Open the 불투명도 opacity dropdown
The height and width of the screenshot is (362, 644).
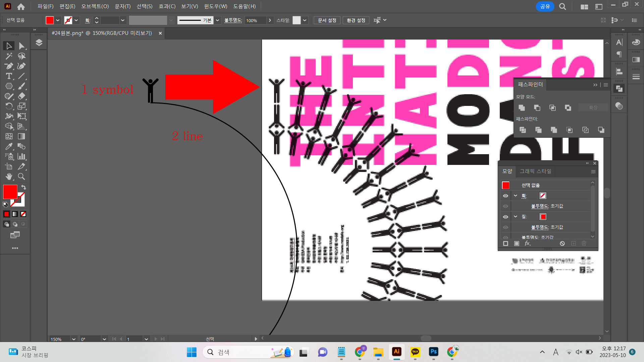click(270, 20)
